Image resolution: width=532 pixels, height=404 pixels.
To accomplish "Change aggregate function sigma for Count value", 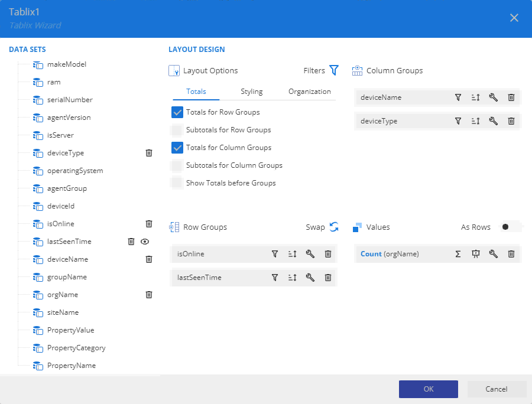I will point(458,254).
